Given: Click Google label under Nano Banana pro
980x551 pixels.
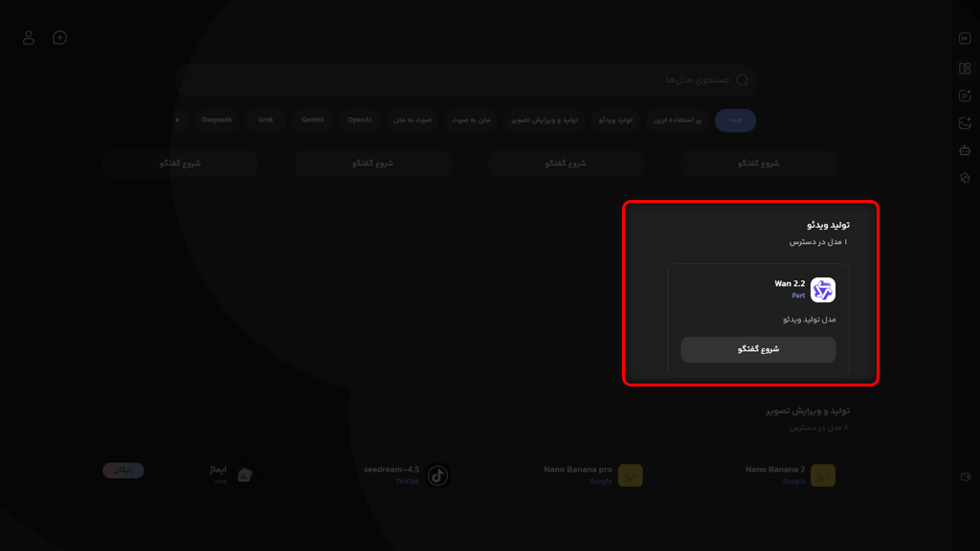Looking at the screenshot, I should (601, 481).
